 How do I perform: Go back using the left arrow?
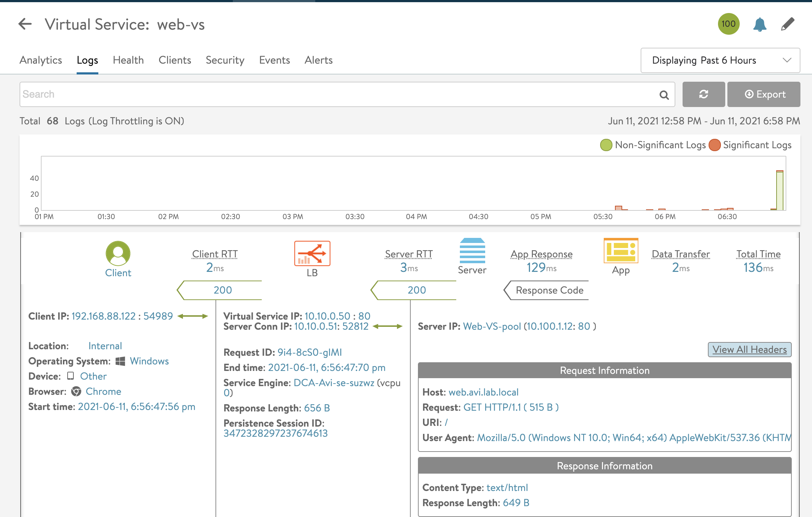point(25,24)
